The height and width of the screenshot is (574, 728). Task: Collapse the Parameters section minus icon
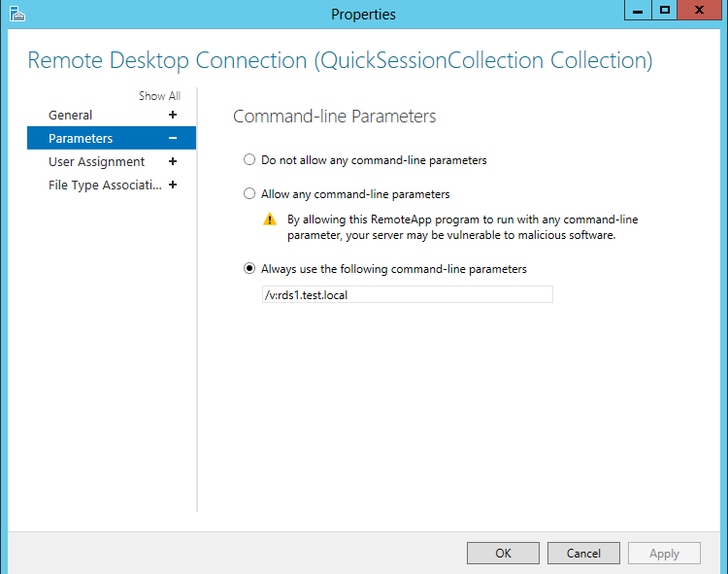click(x=173, y=138)
